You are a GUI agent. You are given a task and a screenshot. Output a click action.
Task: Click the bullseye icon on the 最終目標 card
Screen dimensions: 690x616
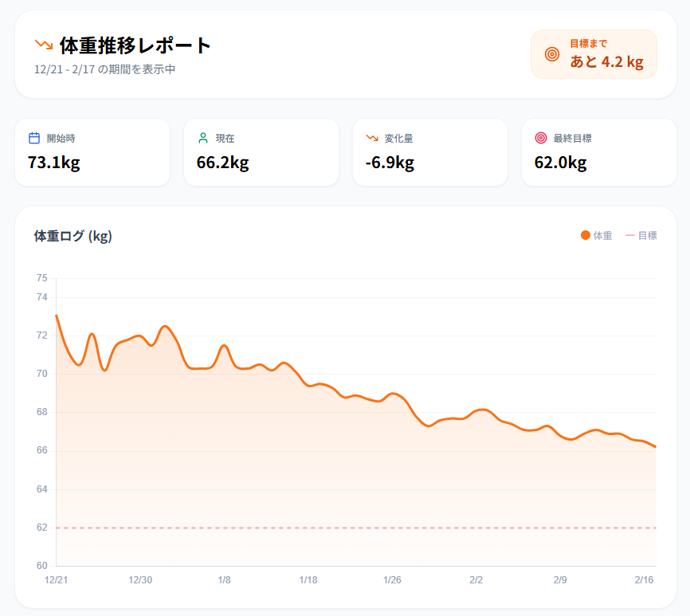539,137
